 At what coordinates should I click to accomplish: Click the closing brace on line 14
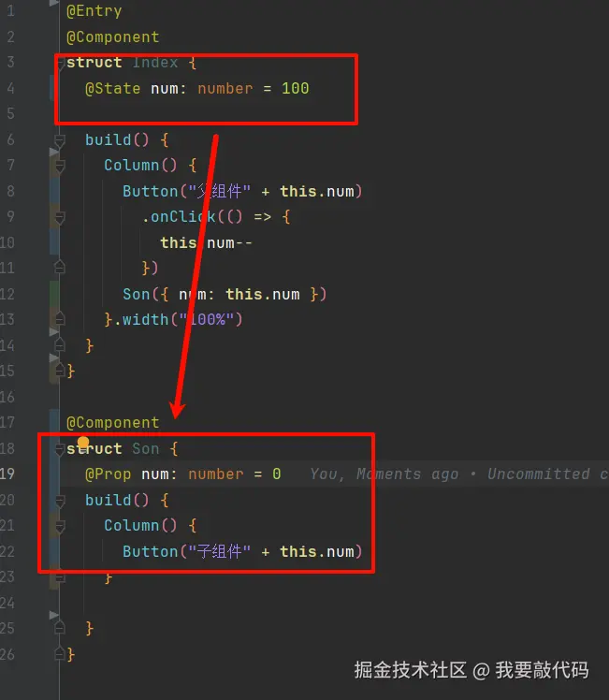89,345
